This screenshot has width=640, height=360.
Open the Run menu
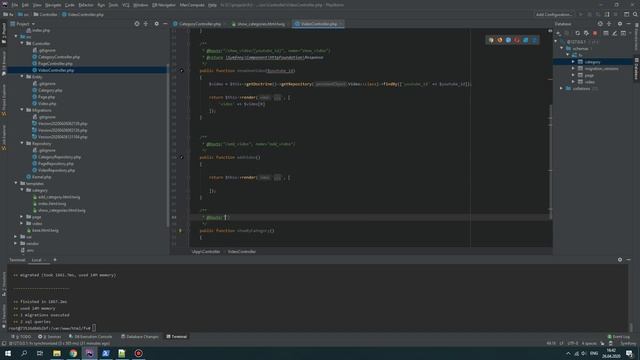coord(101,5)
